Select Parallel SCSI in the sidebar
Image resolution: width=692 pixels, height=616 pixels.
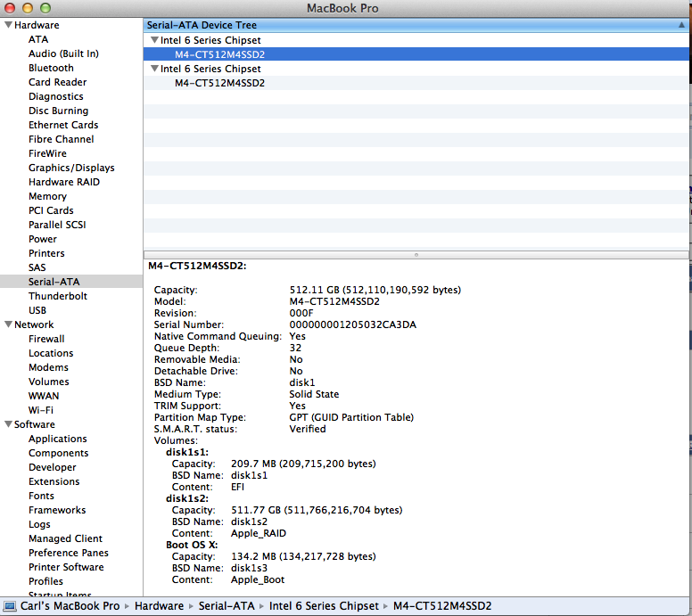pyautogui.click(x=57, y=225)
